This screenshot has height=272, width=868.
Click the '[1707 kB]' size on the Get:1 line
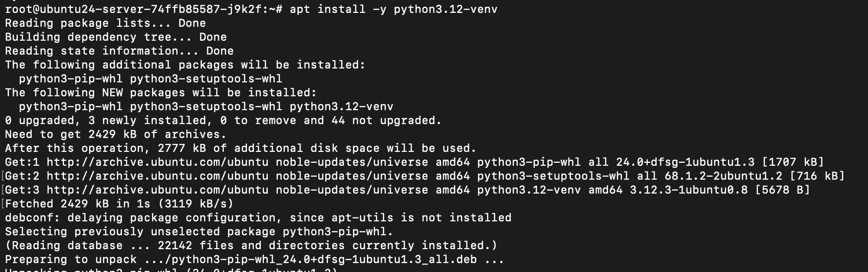793,162
